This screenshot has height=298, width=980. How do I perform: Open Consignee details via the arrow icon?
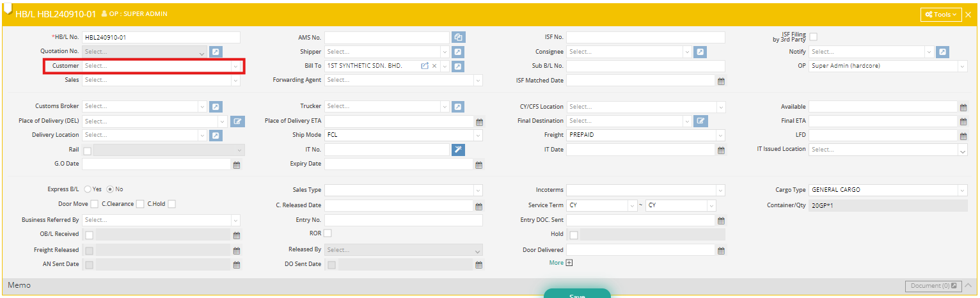click(x=700, y=52)
